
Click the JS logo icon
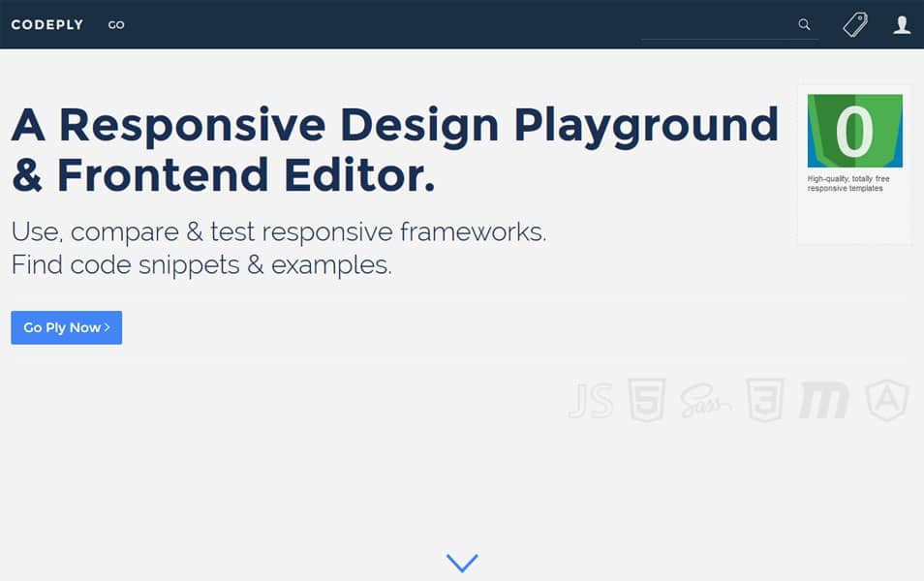pyautogui.click(x=590, y=401)
